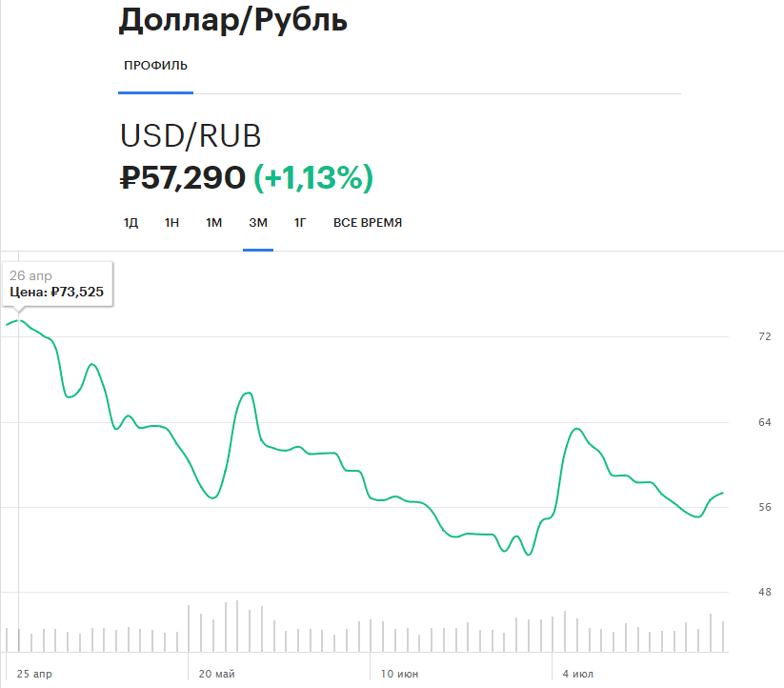This screenshot has width=784, height=688.
Task: Click the 48 price axis label
Action: click(737, 593)
